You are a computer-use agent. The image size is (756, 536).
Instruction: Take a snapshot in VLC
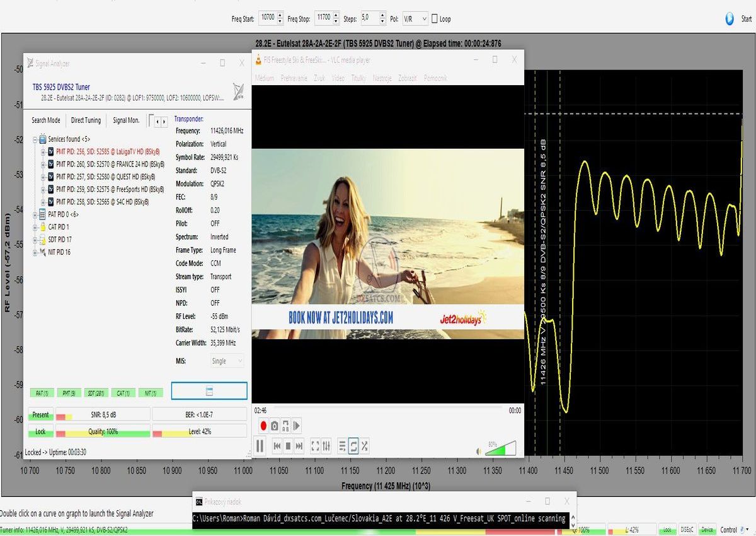[275, 426]
